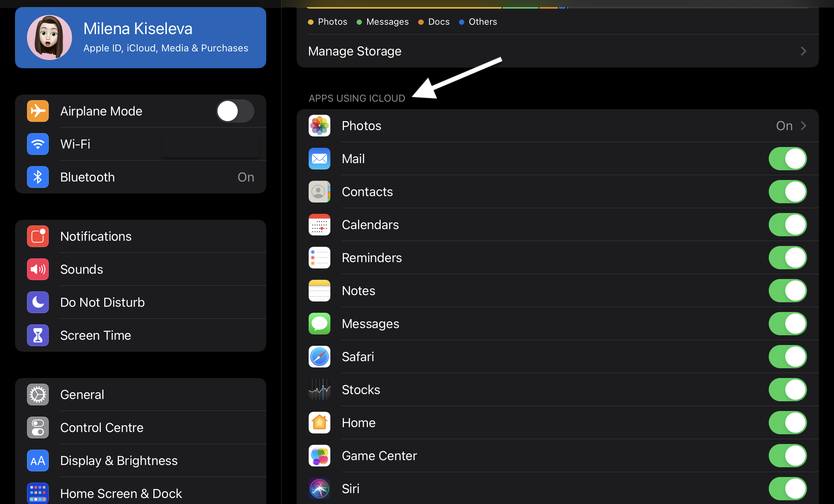Tap the orange Docs legend dot
This screenshot has width=834, height=504.
point(421,22)
